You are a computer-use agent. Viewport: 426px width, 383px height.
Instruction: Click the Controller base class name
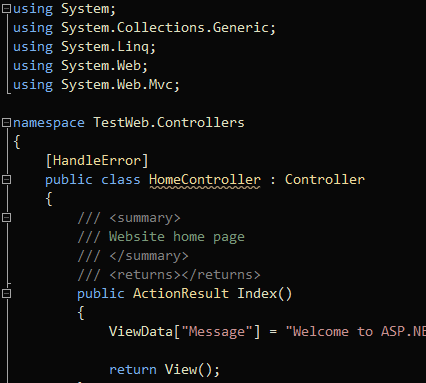tap(325, 180)
